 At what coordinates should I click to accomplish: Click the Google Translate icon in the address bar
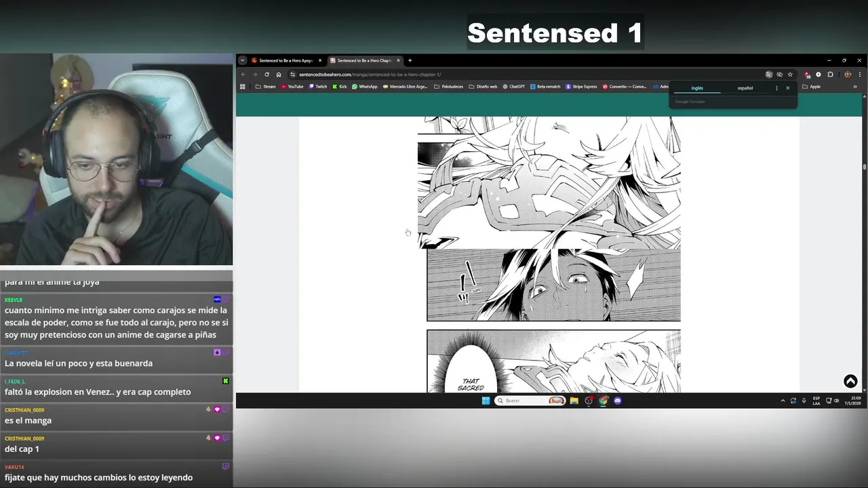(769, 75)
